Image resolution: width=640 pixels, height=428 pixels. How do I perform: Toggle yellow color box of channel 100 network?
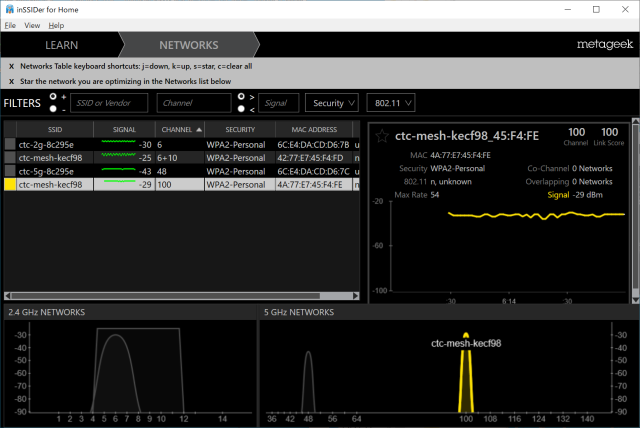[10, 184]
